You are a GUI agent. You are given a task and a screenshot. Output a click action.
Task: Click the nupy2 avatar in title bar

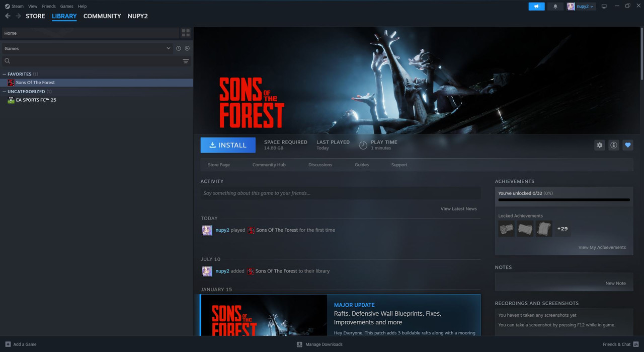pos(571,6)
